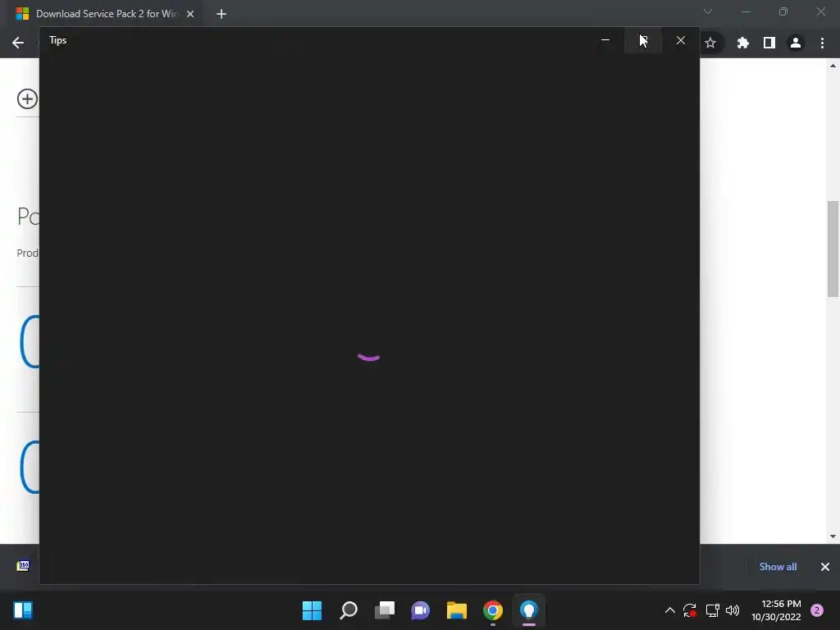Open Chrome's three-dot menu
840x630 pixels.
822,43
